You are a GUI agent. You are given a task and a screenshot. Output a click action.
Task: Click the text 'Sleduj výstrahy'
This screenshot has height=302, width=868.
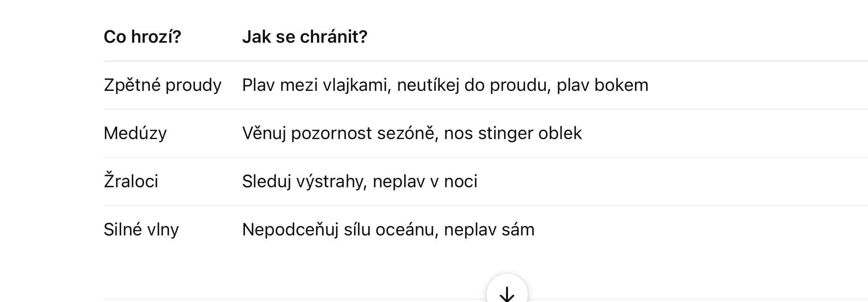click(x=304, y=181)
